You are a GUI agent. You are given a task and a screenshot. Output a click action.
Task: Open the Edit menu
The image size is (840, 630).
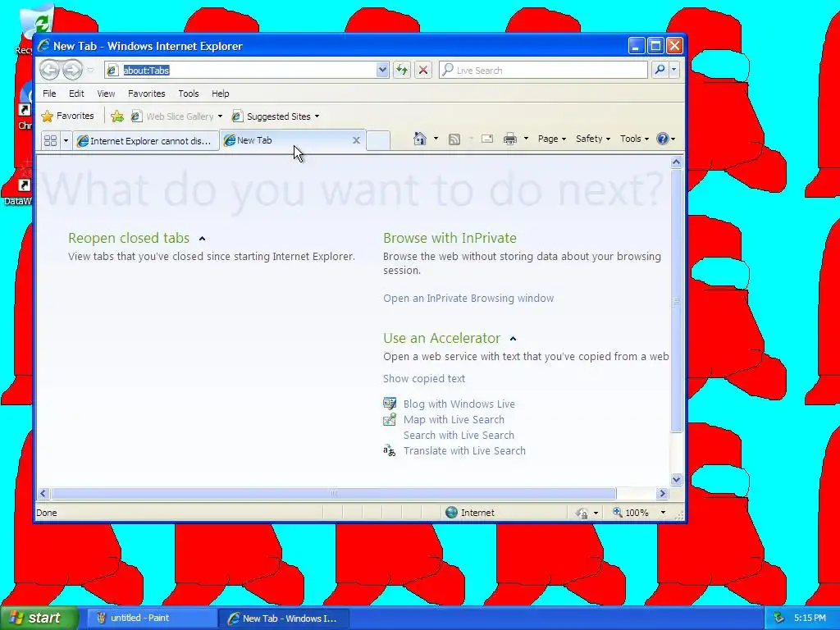click(x=76, y=94)
